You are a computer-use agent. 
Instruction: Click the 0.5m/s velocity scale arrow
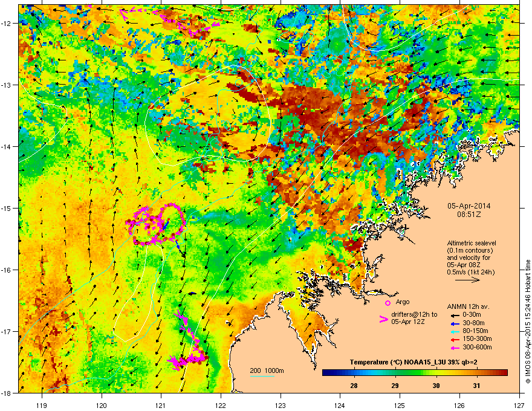click(x=467, y=280)
